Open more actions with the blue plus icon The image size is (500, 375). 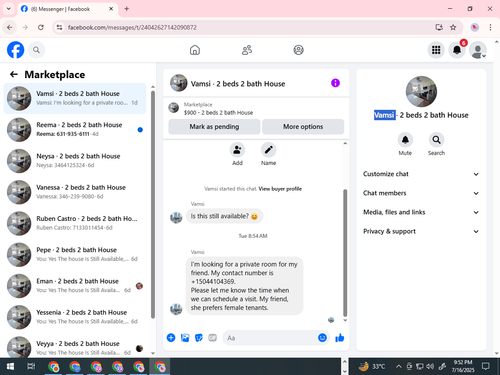171,338
